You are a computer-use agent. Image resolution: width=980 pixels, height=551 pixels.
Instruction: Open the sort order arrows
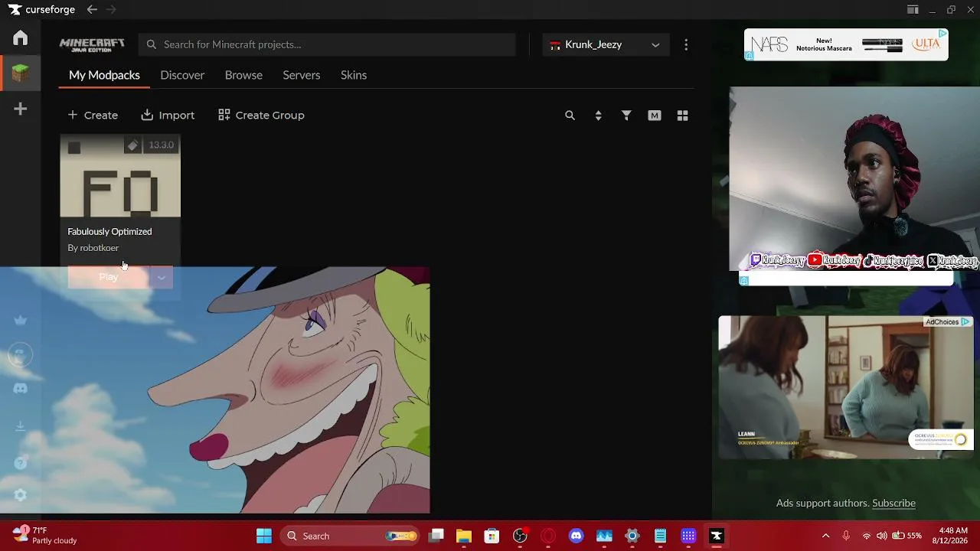pyautogui.click(x=598, y=116)
